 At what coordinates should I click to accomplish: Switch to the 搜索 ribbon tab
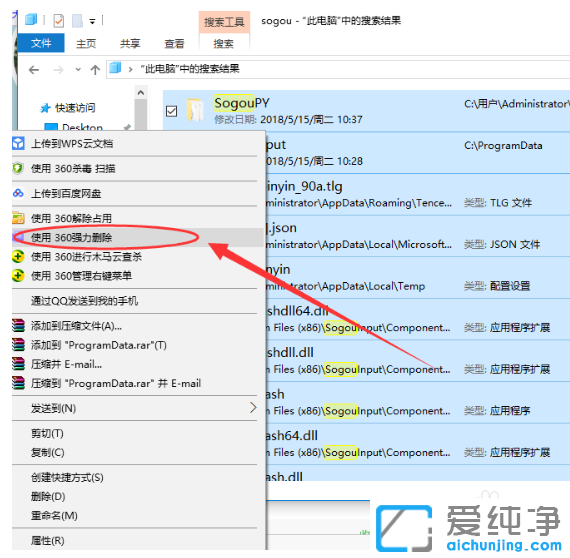[x=224, y=44]
